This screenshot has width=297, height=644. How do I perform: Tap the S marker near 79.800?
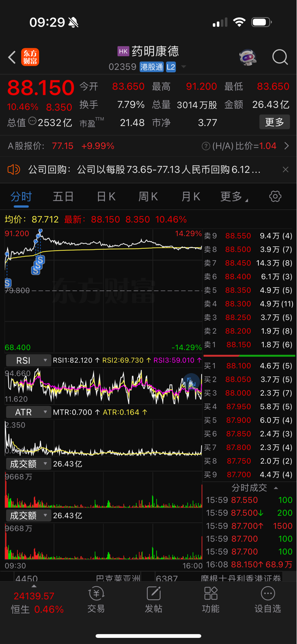(x=8, y=283)
